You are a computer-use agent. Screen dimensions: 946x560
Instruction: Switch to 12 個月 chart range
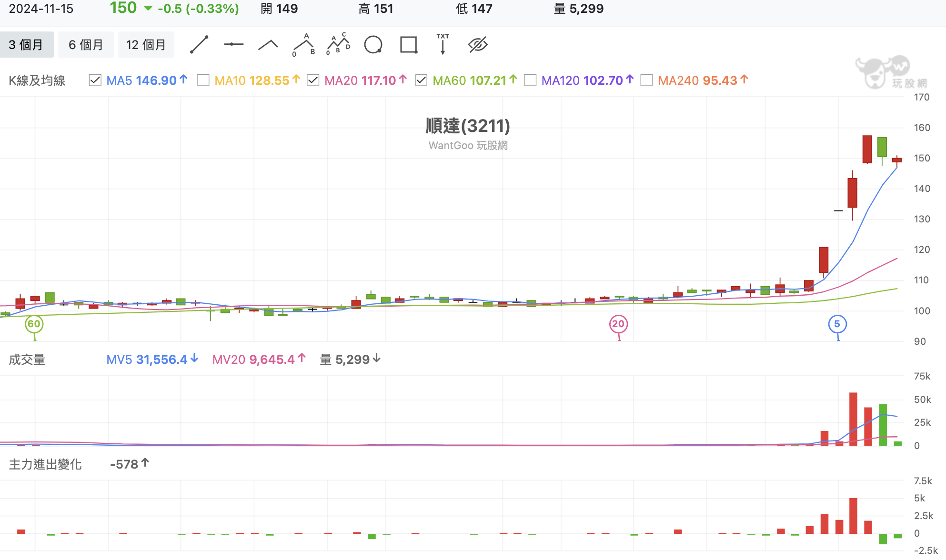[146, 45]
